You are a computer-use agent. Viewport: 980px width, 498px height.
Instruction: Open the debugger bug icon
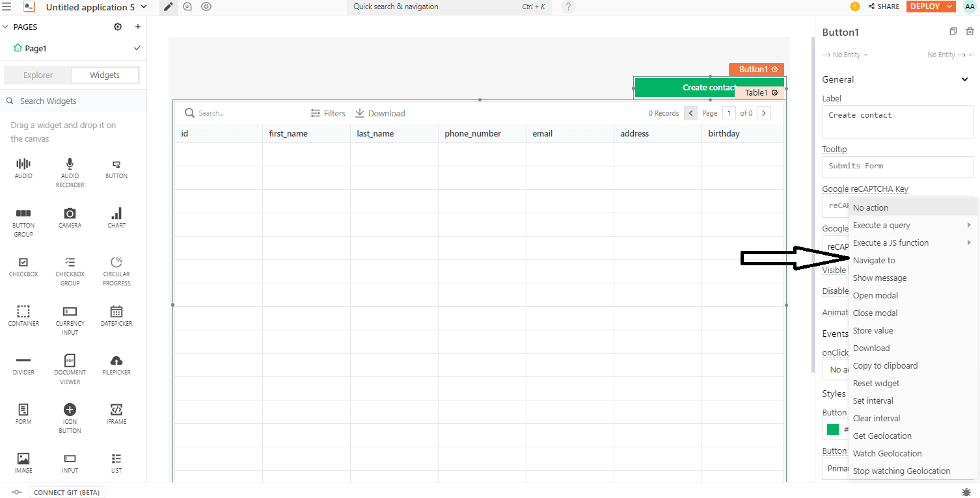click(x=966, y=492)
